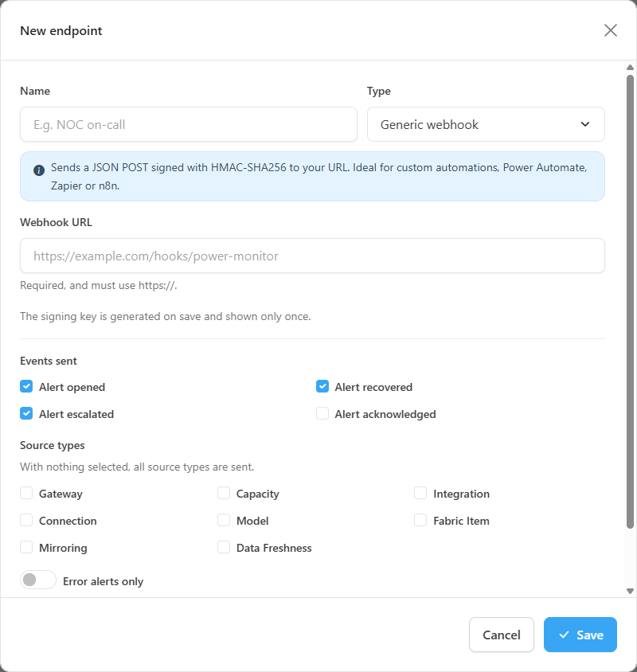Check the Gateway source type

coord(26,494)
